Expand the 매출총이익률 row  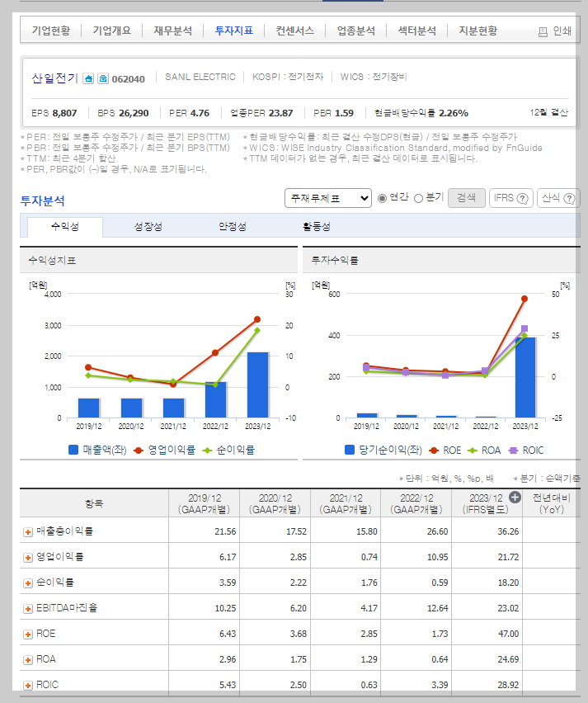click(28, 531)
